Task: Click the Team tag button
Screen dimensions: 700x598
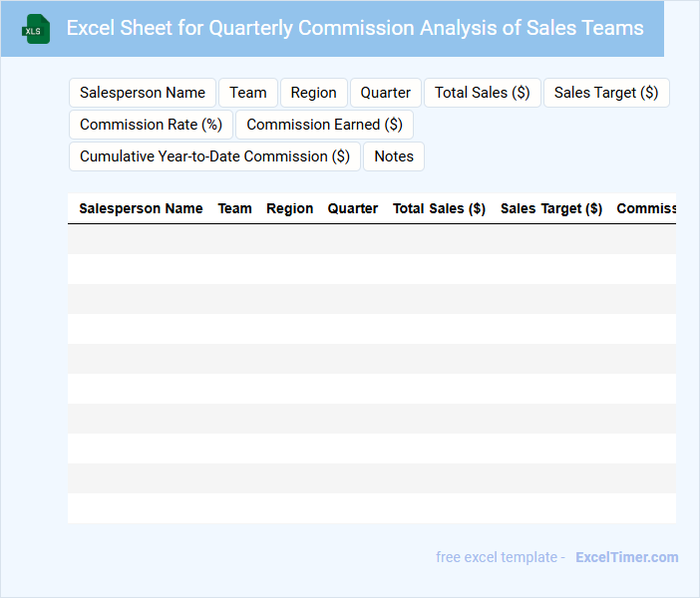Action: point(248,93)
